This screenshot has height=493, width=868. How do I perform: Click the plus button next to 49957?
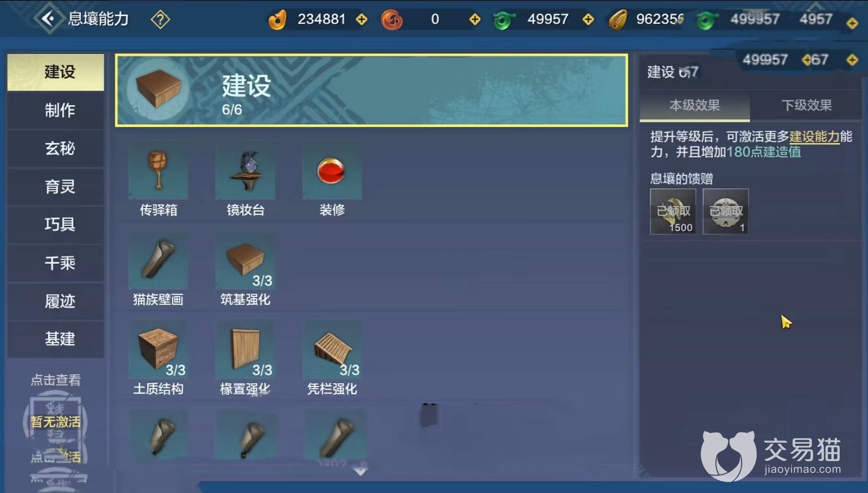pyautogui.click(x=588, y=19)
